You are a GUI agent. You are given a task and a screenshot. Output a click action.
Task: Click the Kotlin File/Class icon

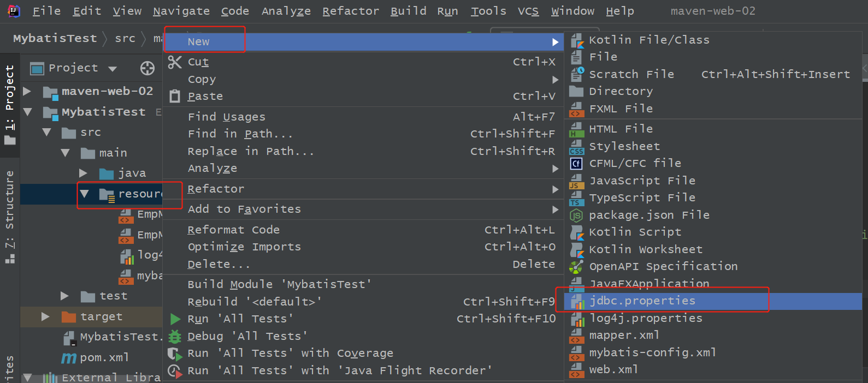577,40
